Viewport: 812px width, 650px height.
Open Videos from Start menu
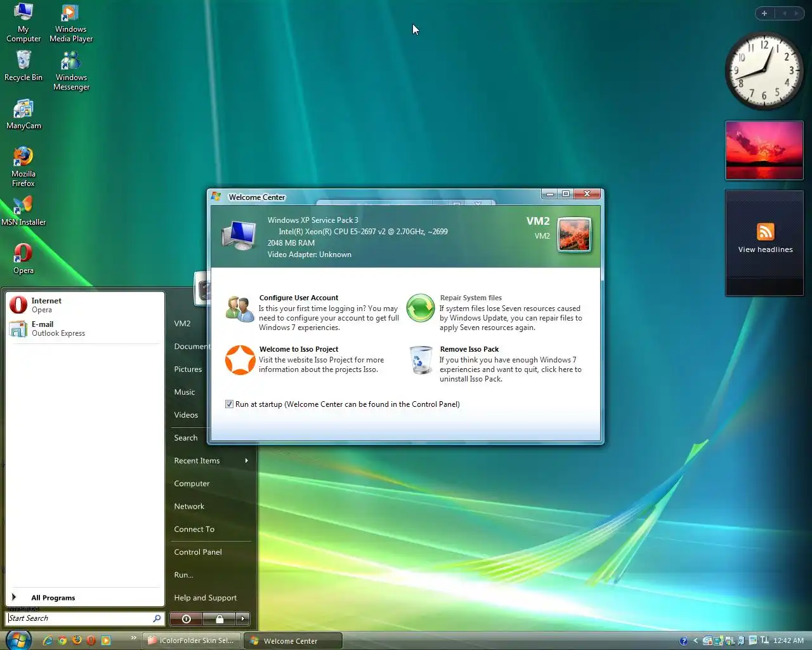tap(187, 415)
